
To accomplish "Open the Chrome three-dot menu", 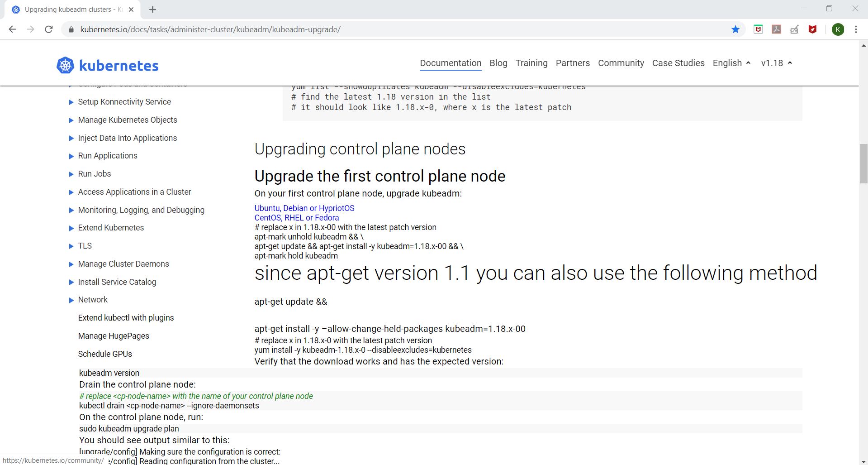I will [856, 29].
